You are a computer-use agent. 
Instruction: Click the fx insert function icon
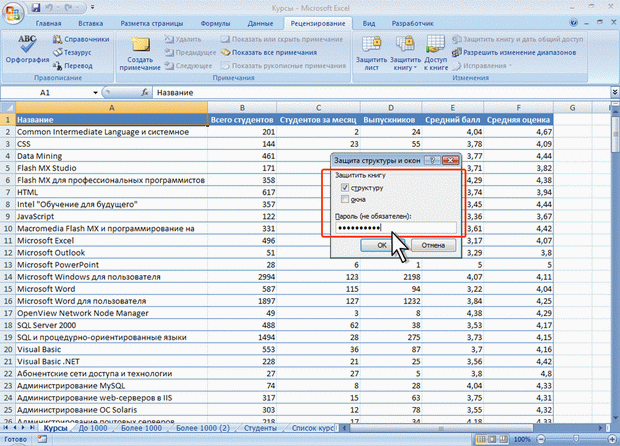pos(145,93)
